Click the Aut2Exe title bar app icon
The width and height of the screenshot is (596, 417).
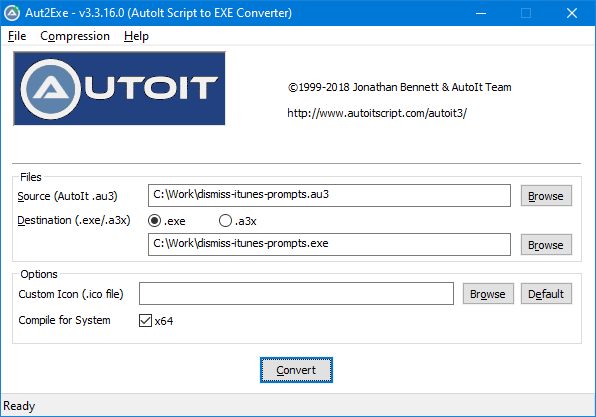[x=12, y=13]
